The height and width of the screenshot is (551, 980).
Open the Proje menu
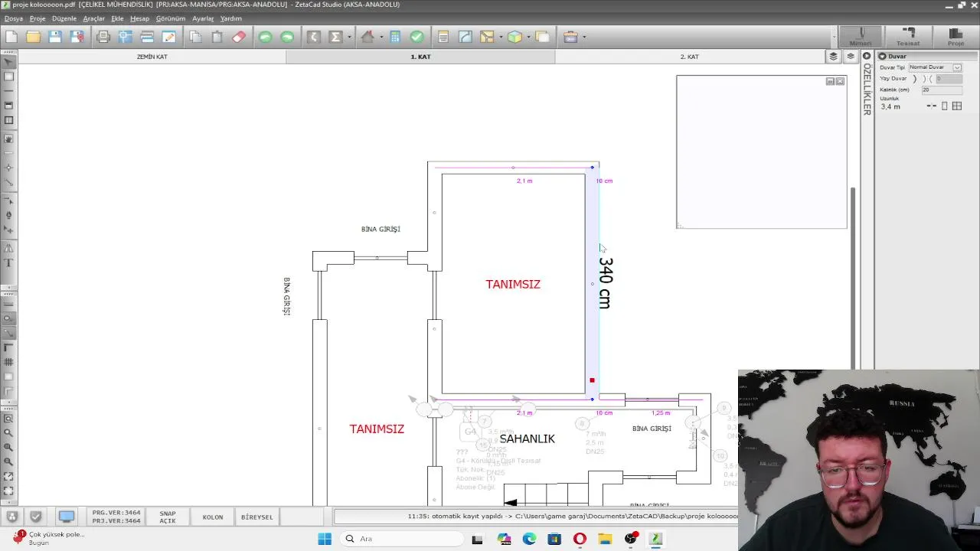38,18
